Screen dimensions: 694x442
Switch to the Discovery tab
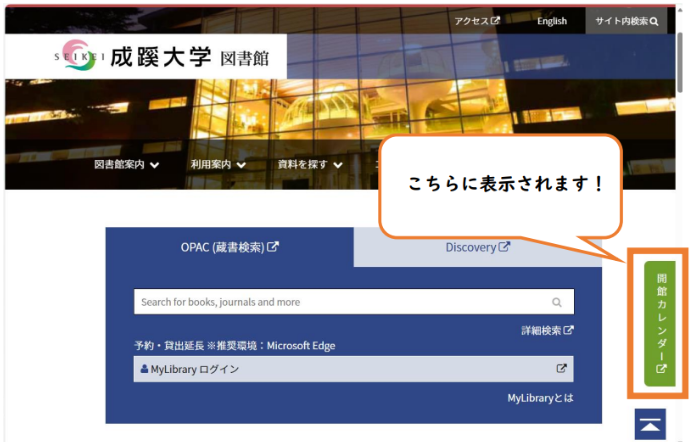click(x=477, y=247)
